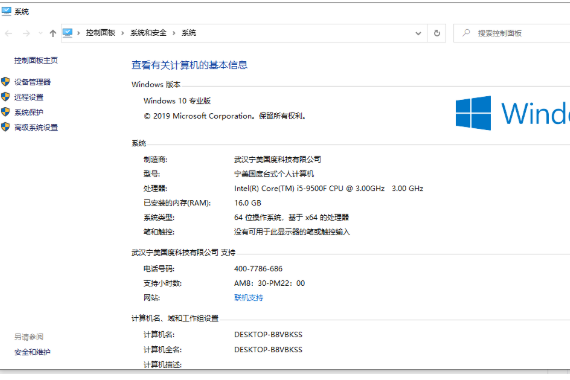
Task: Click the 16.0 GB installed RAM value
Action: point(248,203)
